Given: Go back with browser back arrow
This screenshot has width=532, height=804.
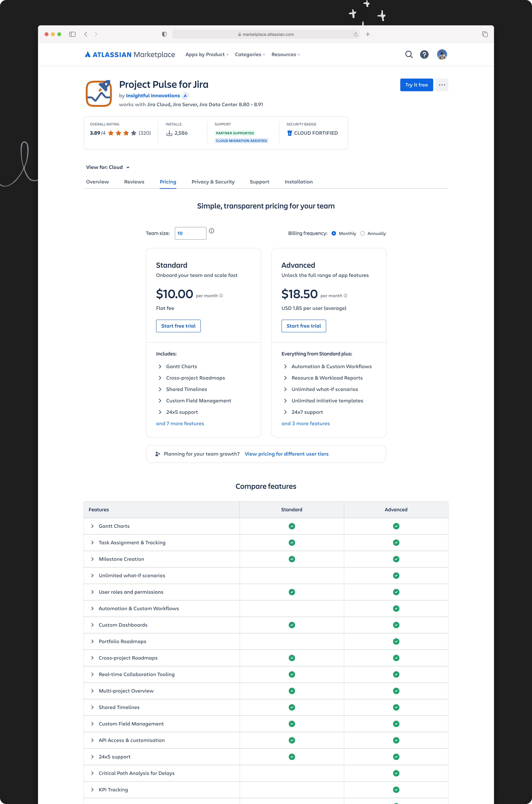Looking at the screenshot, I should 86,34.
